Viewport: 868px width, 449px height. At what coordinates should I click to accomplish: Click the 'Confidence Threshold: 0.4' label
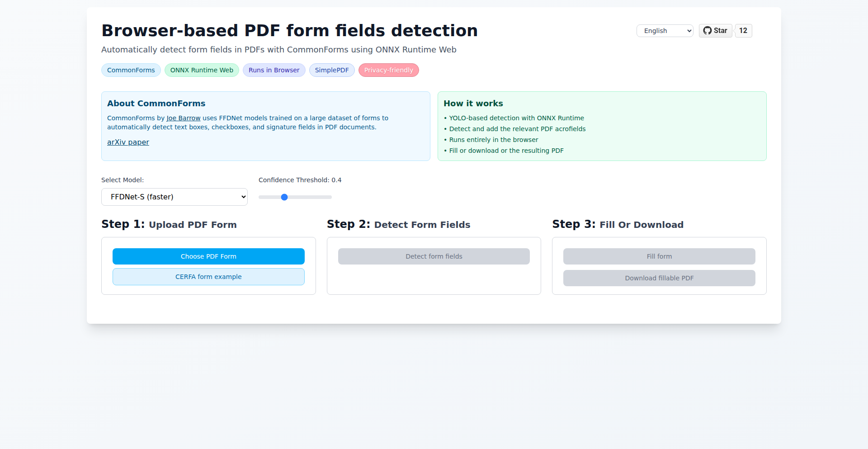[300, 180]
